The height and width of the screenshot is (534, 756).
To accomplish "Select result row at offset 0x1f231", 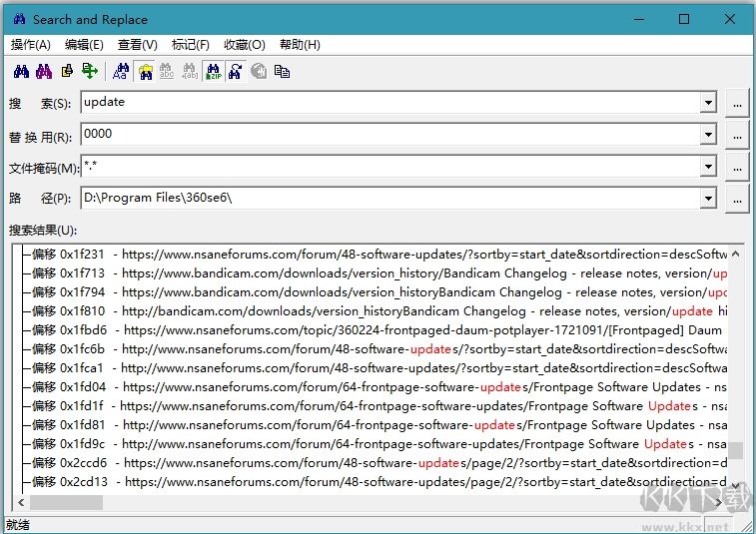I will [x=378, y=254].
